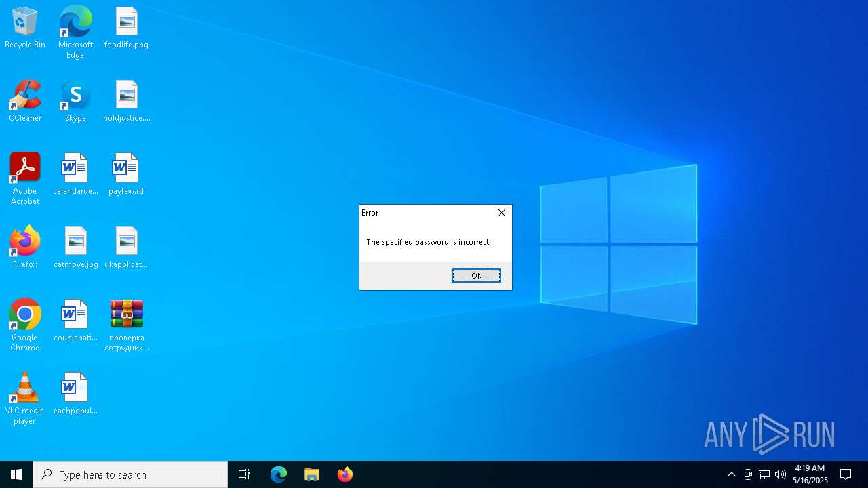Show hidden system tray icons
The height and width of the screenshot is (488, 868).
pos(731,474)
